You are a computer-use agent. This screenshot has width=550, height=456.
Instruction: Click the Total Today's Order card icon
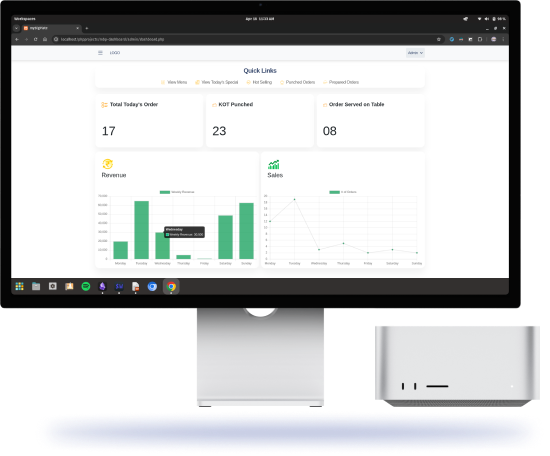tap(106, 106)
